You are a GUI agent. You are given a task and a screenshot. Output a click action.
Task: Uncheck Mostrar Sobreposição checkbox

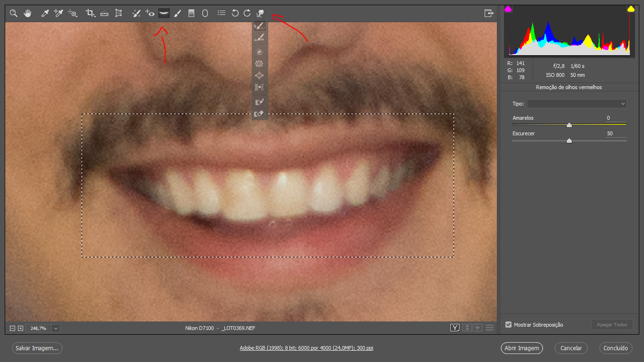pyautogui.click(x=508, y=324)
